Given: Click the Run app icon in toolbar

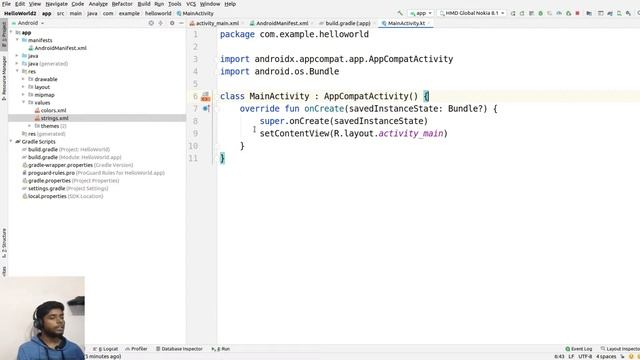Looking at the screenshot, I should point(513,13).
